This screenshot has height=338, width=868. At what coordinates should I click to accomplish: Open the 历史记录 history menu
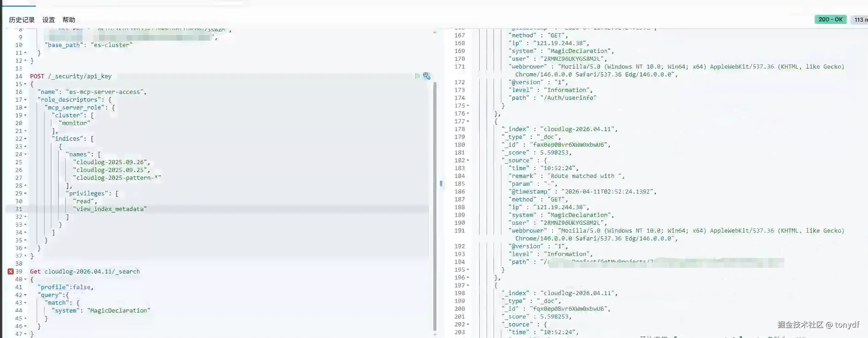pos(22,20)
